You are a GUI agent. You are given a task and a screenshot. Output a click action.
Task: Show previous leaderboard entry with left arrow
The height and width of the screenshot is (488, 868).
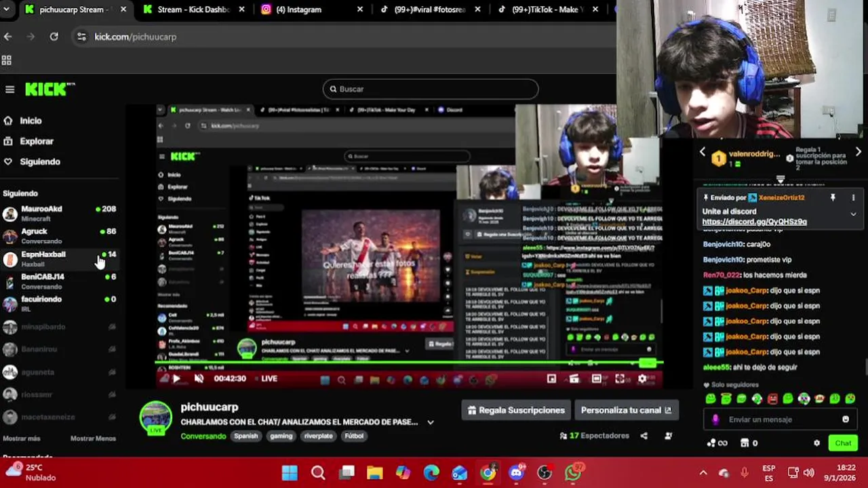(703, 152)
